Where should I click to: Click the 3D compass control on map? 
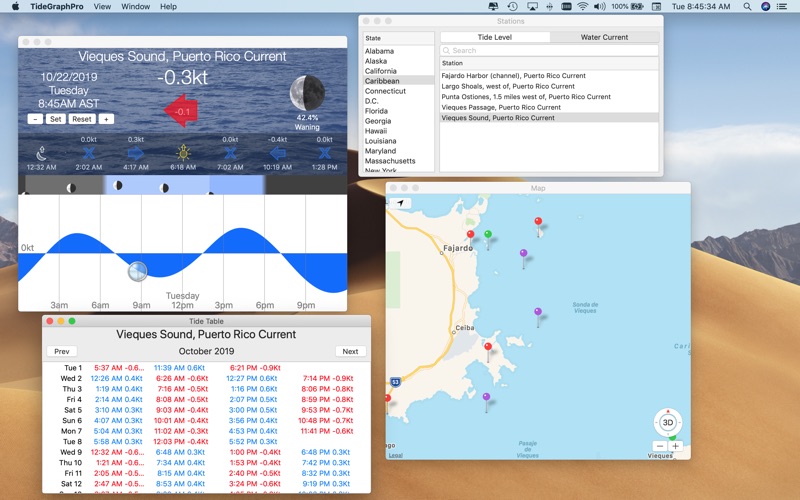coord(667,422)
